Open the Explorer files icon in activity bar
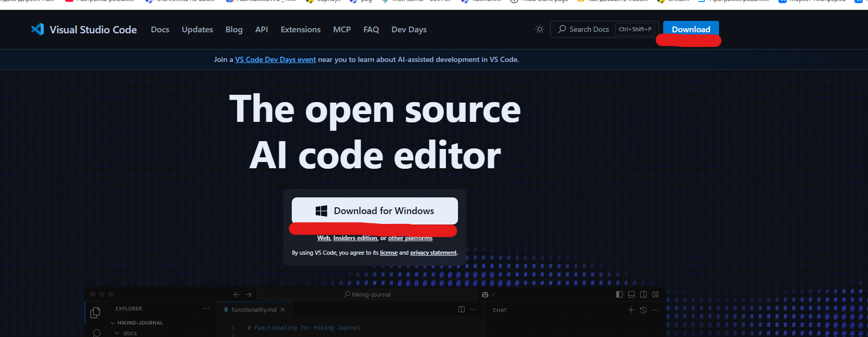The width and height of the screenshot is (868, 337). (x=95, y=313)
